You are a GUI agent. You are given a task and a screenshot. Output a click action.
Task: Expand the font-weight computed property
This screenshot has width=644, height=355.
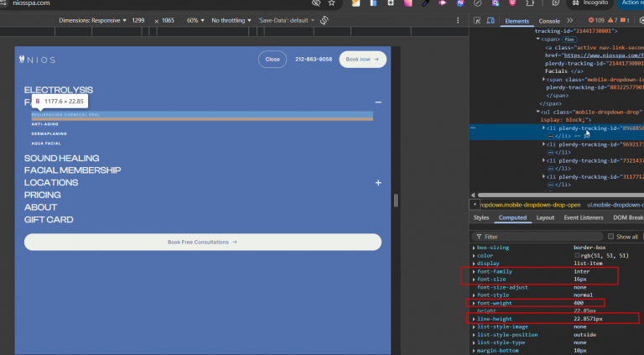(474, 303)
